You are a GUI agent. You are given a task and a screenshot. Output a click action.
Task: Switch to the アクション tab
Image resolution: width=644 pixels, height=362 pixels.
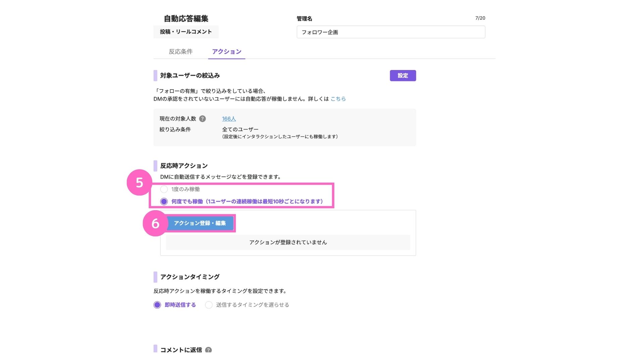227,52
